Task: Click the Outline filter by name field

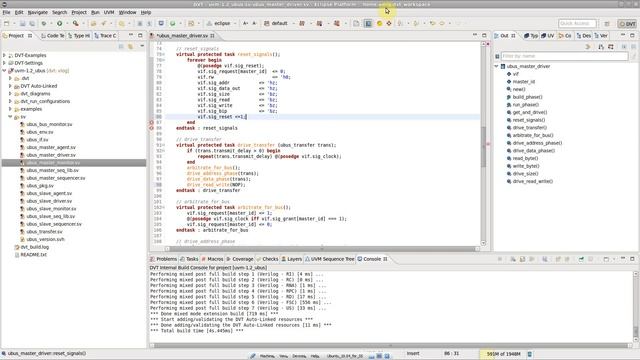Action: coord(564,56)
